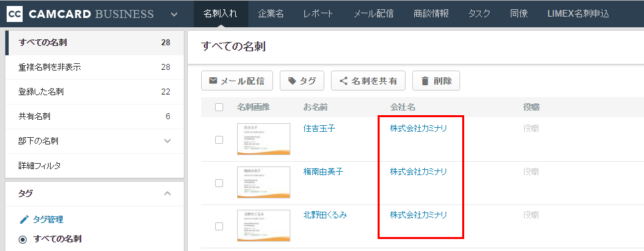Open the LIMEX名刺申込 tab
644x251 pixels.
tap(578, 14)
